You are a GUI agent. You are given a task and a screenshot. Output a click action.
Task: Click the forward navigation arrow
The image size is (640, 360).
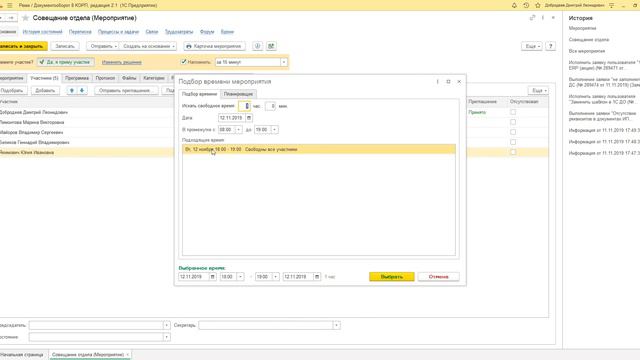(11, 18)
